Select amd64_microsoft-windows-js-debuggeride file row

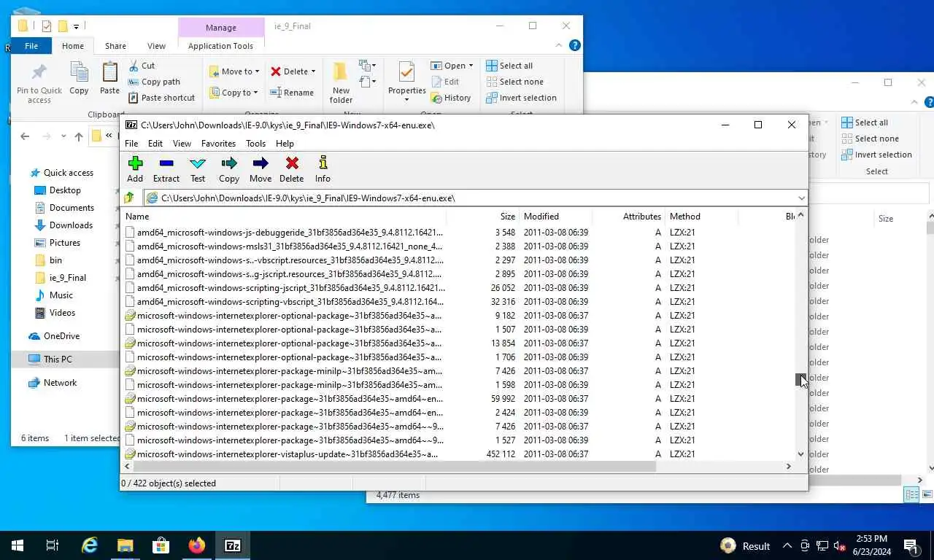(458, 233)
